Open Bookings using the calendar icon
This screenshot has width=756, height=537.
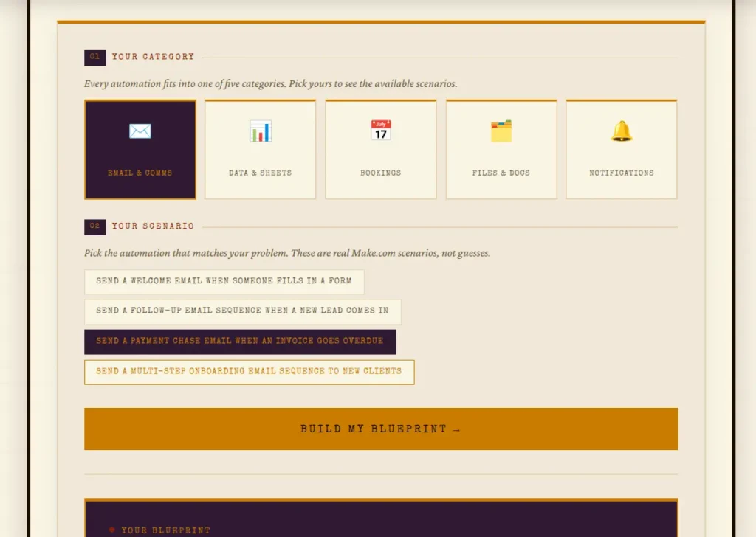click(380, 131)
